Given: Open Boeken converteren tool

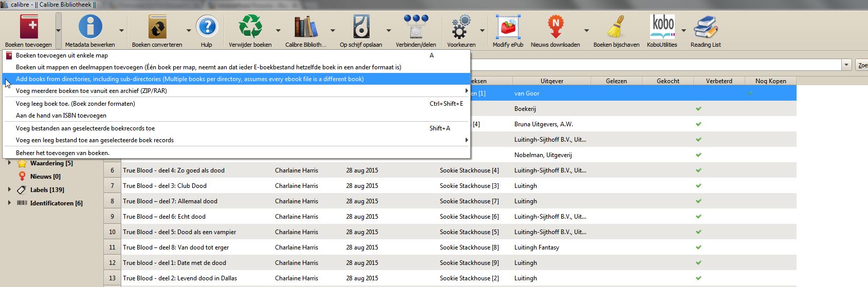Looking at the screenshot, I should (157, 27).
